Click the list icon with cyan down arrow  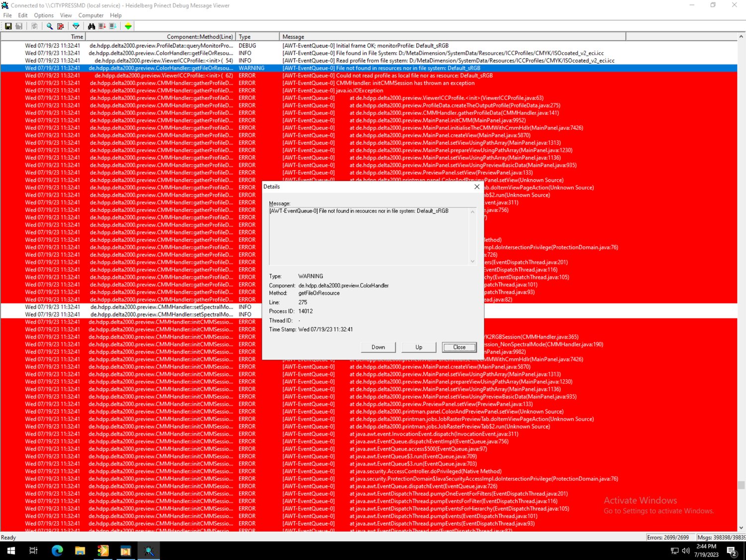click(x=113, y=26)
